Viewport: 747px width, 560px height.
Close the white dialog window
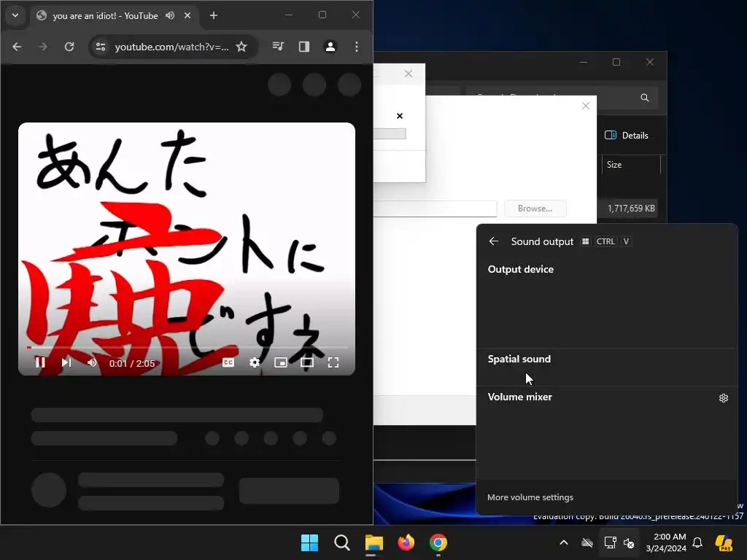click(x=586, y=106)
